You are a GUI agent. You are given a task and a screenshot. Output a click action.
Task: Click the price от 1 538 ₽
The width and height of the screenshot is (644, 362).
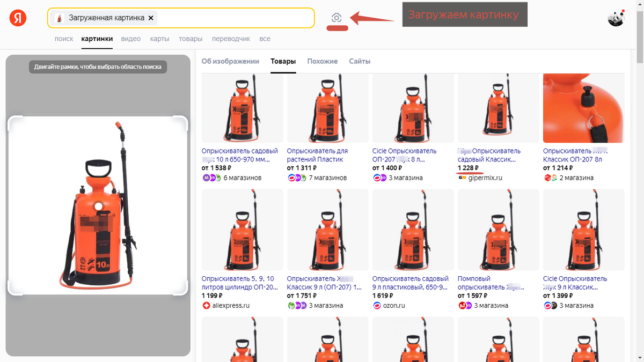[x=216, y=168]
